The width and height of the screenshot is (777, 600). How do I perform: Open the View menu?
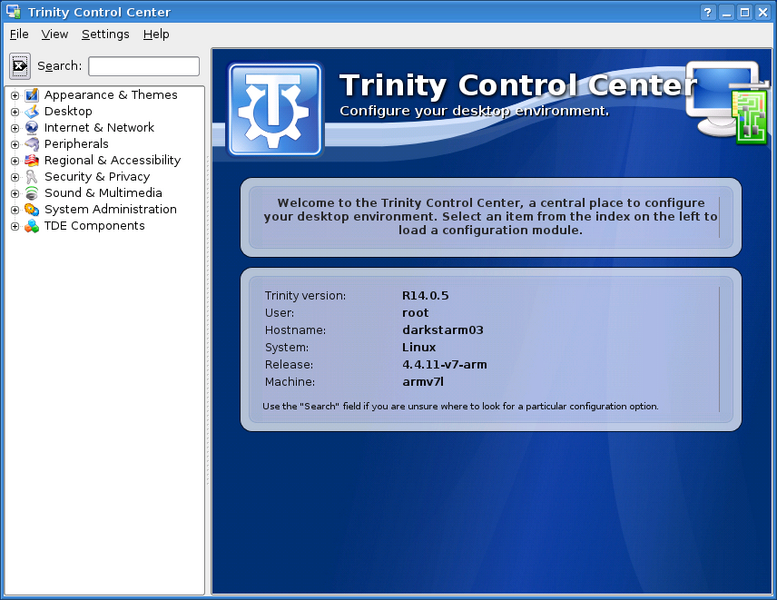tap(55, 34)
